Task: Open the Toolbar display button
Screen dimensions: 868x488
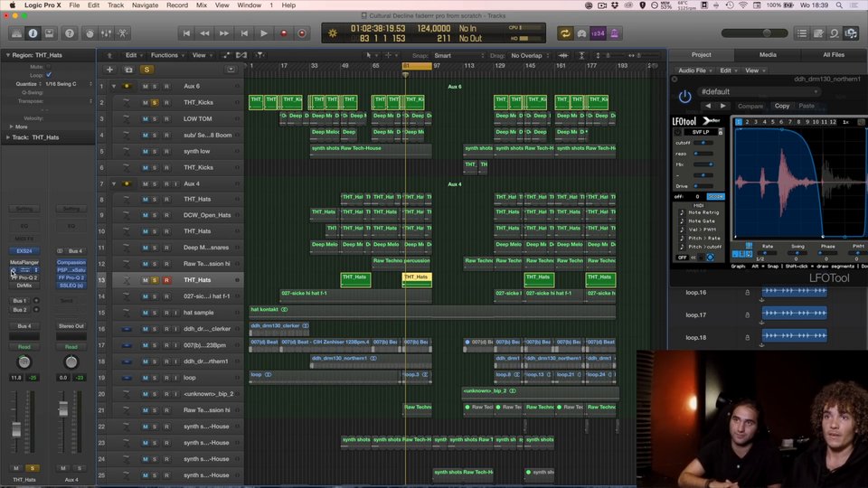Action: tap(49, 33)
